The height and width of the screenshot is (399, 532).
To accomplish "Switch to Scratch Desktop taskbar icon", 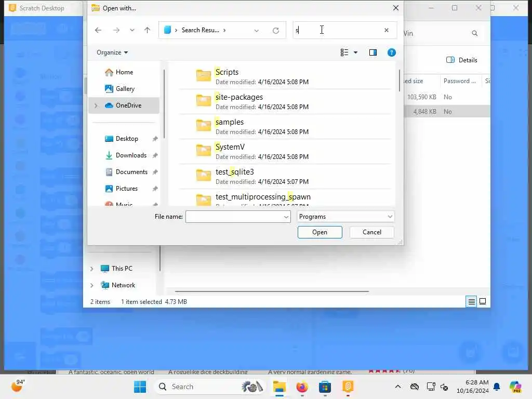I will point(348,387).
